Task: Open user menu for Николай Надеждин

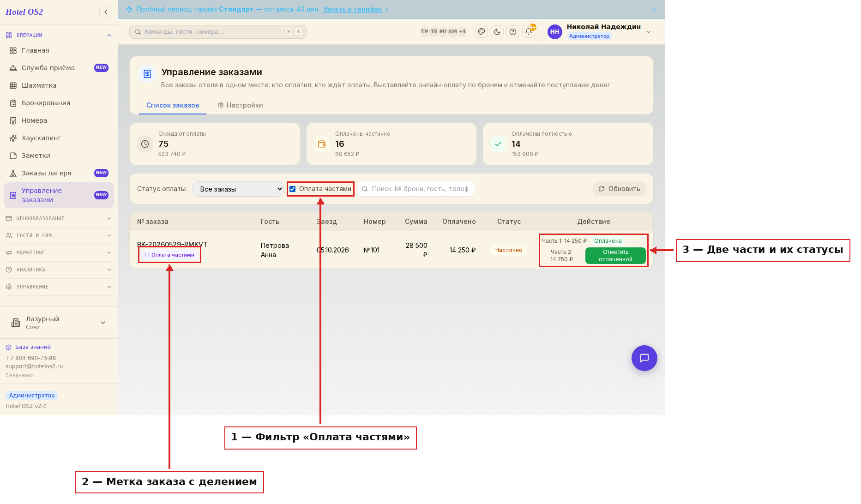Action: click(x=600, y=32)
